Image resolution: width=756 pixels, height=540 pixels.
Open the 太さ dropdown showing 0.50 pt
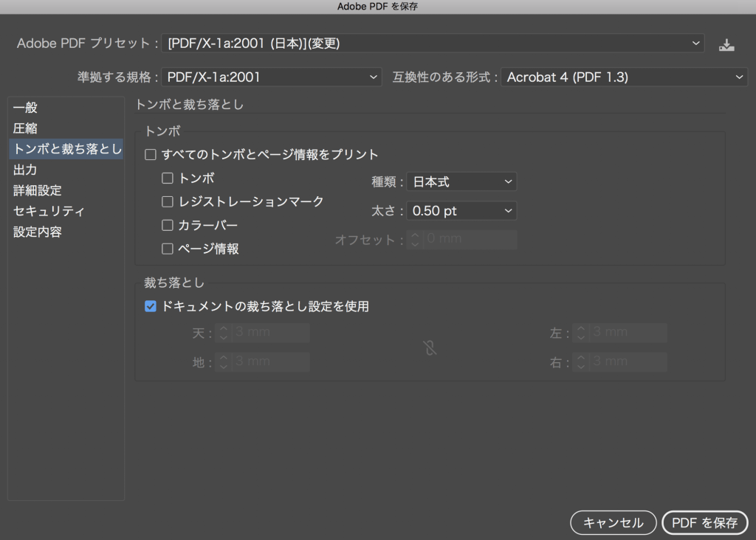click(461, 210)
